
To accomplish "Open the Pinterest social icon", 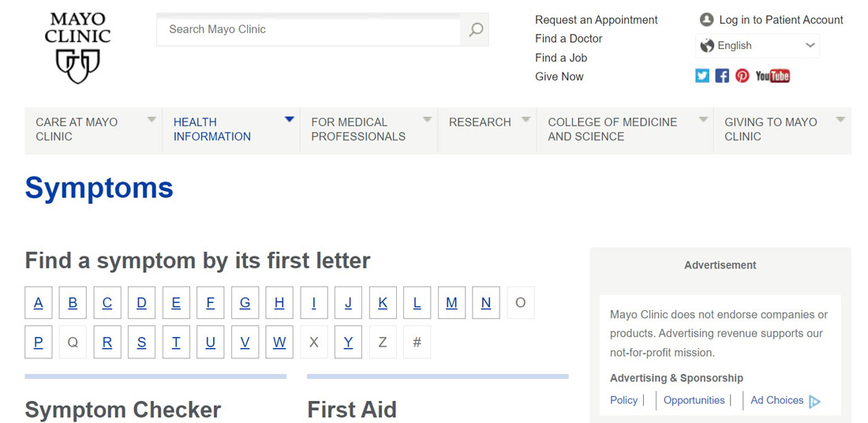I will coord(743,76).
